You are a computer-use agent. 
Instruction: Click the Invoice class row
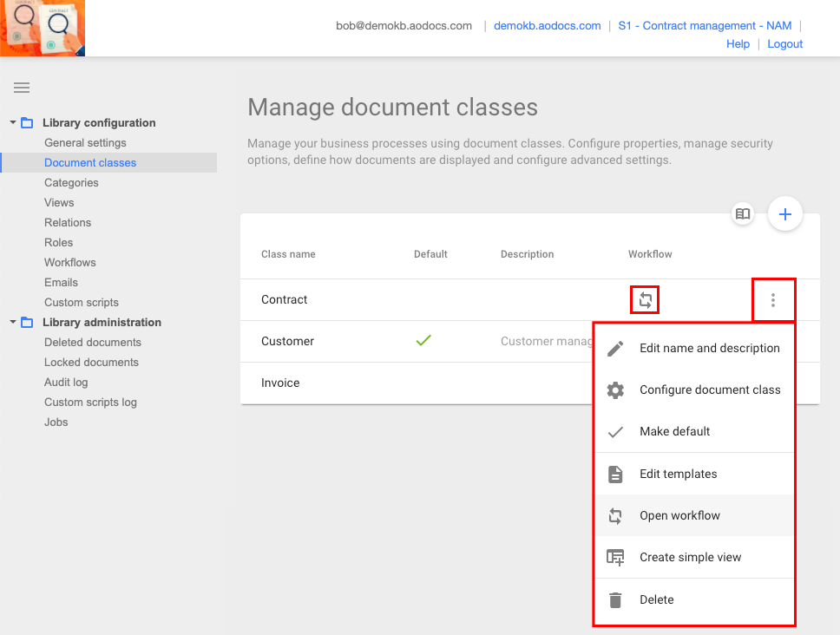pos(282,383)
